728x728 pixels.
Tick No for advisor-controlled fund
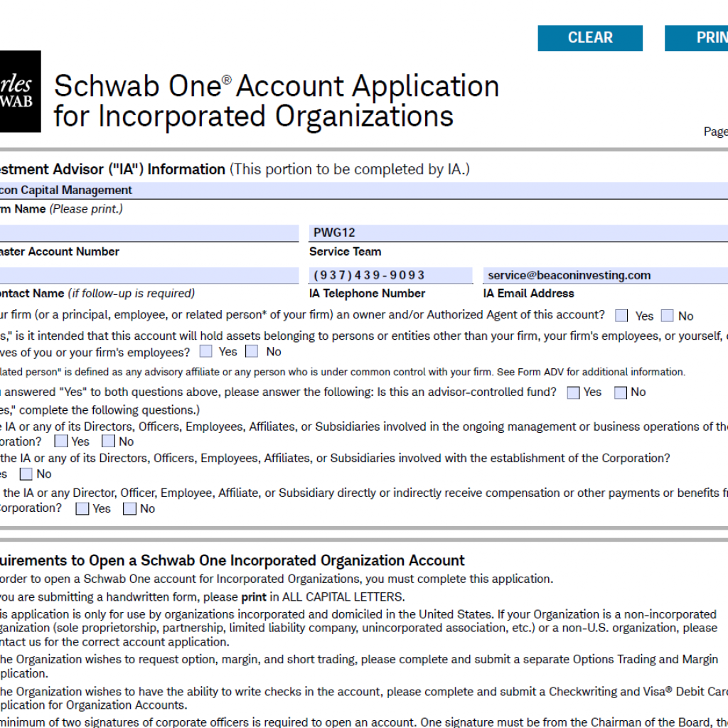coord(620,392)
